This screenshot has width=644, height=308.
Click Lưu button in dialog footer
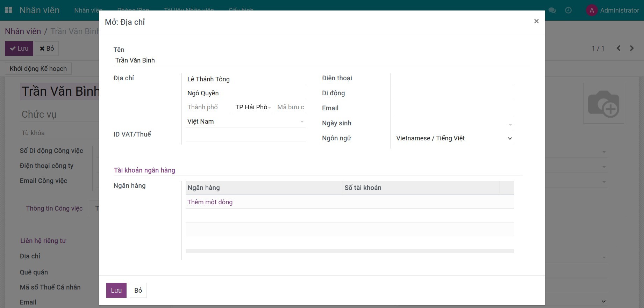(116, 291)
